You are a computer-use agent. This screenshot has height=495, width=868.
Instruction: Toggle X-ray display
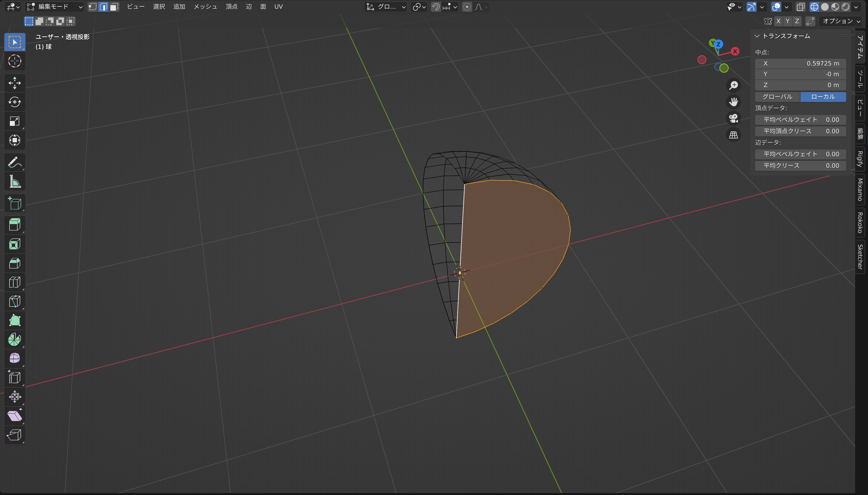(801, 7)
